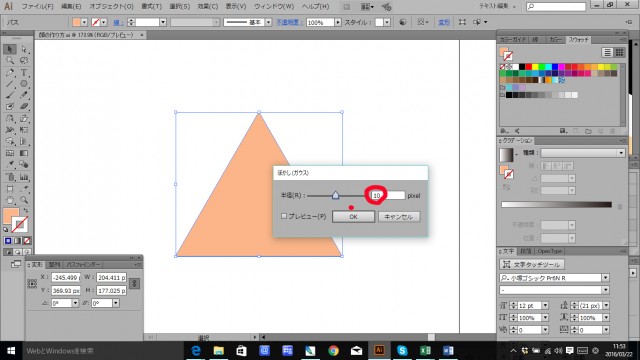Select the Selection tool (black arrow)
This screenshot has height=360, width=640.
[x=10, y=49]
